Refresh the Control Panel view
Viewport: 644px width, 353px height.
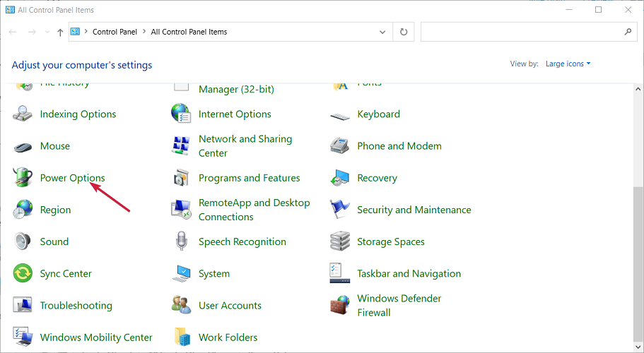404,32
